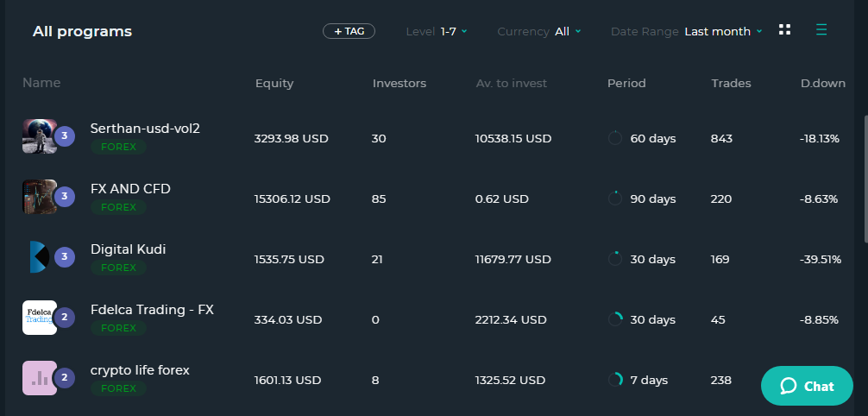The height and width of the screenshot is (416, 868).
Task: Click Serthan-usd-vol2 astronaut avatar
Action: (x=39, y=136)
